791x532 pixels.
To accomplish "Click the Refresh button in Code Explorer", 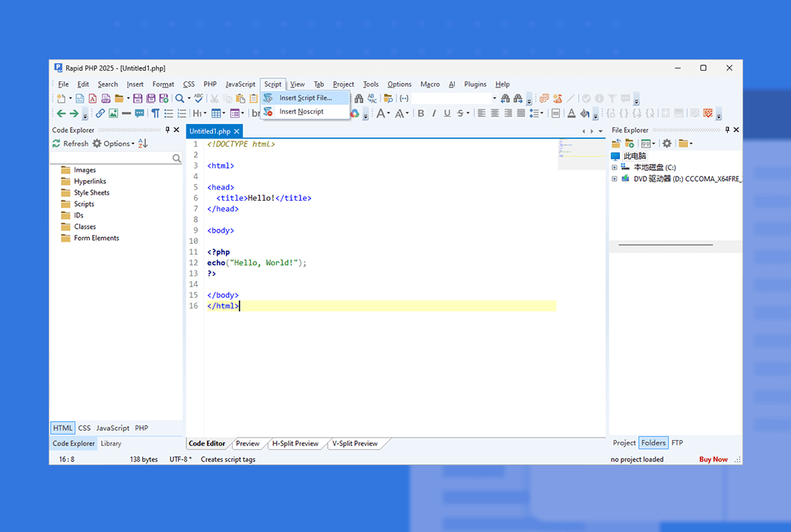I will click(x=71, y=144).
